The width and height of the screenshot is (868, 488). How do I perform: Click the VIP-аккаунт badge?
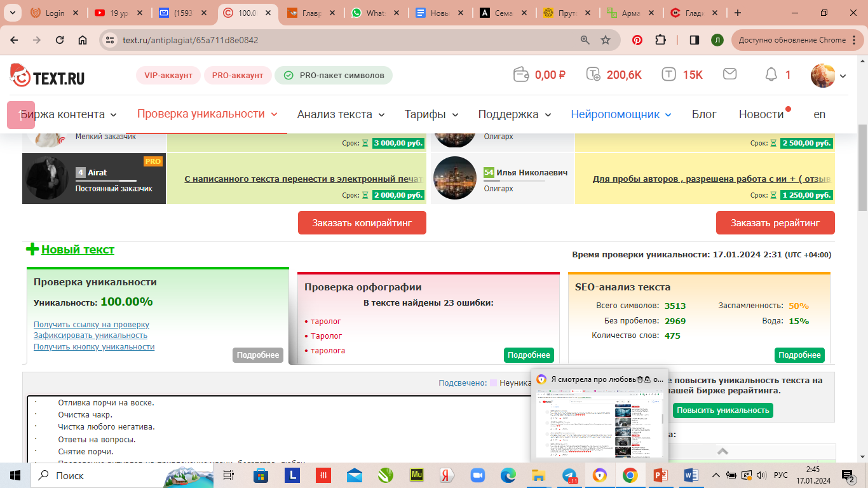168,75
